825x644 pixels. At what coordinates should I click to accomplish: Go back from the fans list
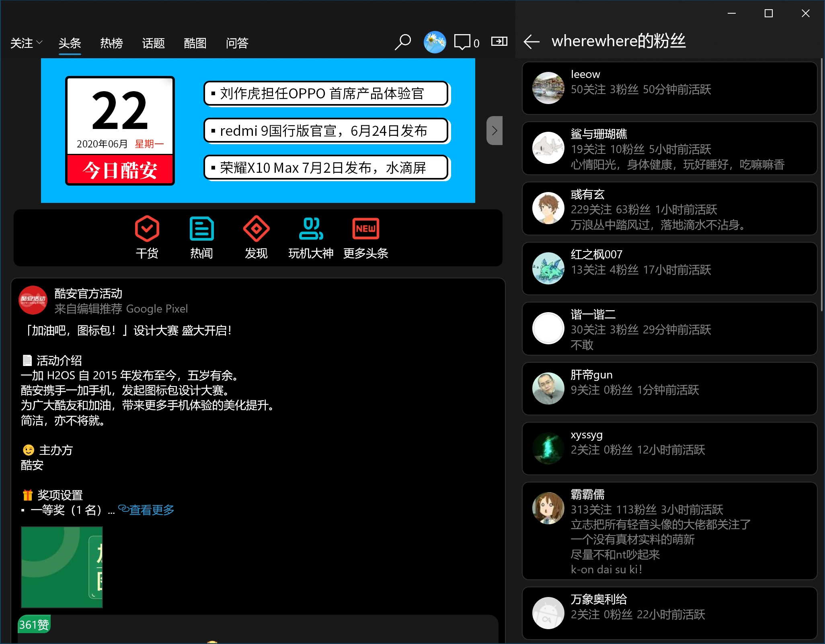pos(532,41)
